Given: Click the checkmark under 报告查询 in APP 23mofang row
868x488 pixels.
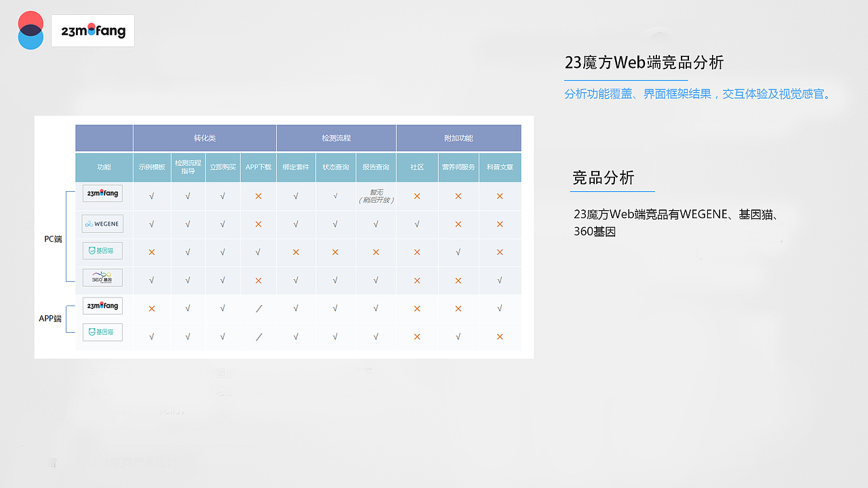Looking at the screenshot, I should 376,308.
